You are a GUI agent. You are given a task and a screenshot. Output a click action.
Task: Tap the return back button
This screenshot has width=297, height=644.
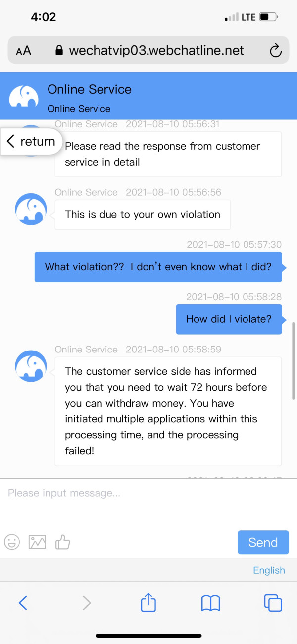coord(31,142)
